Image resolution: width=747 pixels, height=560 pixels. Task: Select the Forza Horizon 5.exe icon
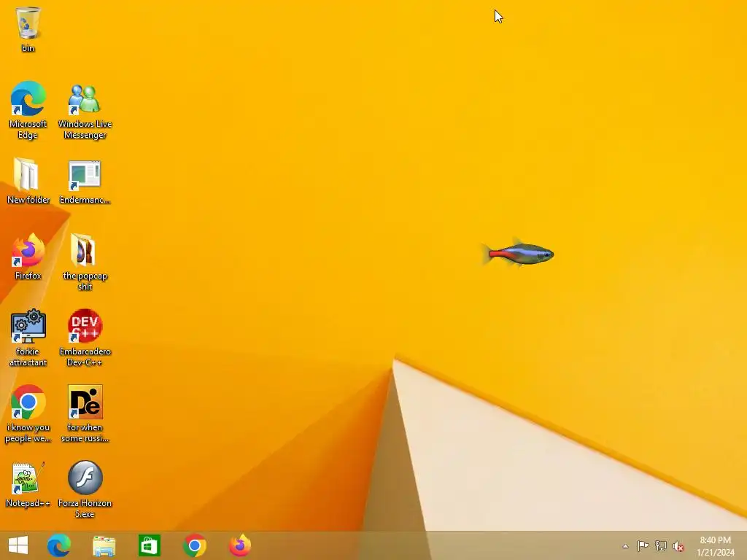[85, 489]
